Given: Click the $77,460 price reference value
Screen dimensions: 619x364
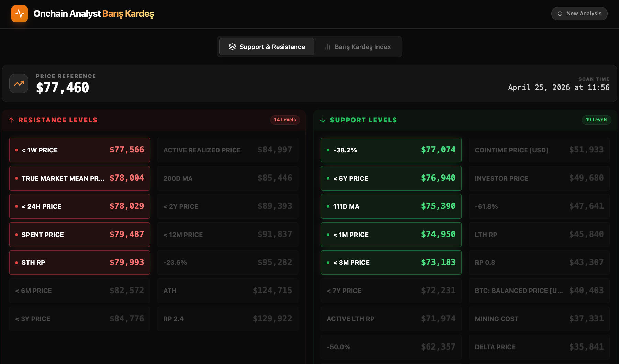Looking at the screenshot, I should point(63,88).
